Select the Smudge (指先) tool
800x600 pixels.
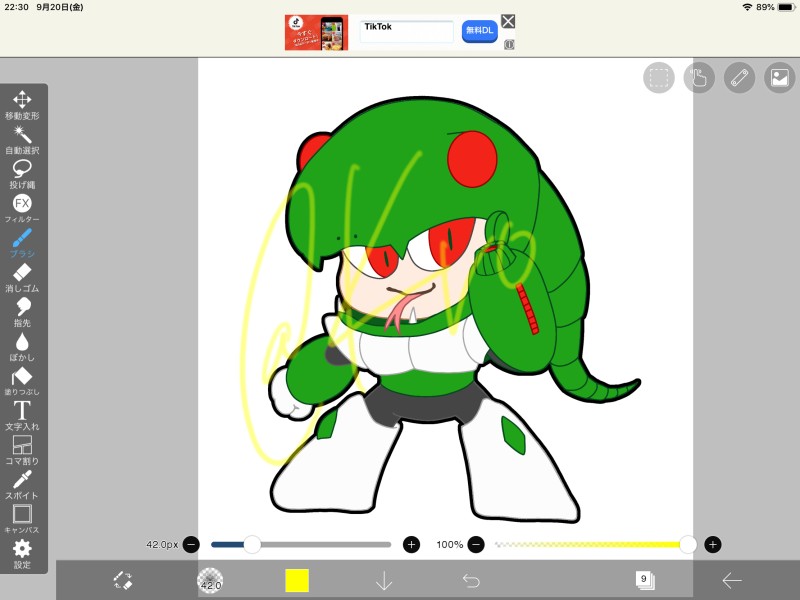tap(22, 312)
